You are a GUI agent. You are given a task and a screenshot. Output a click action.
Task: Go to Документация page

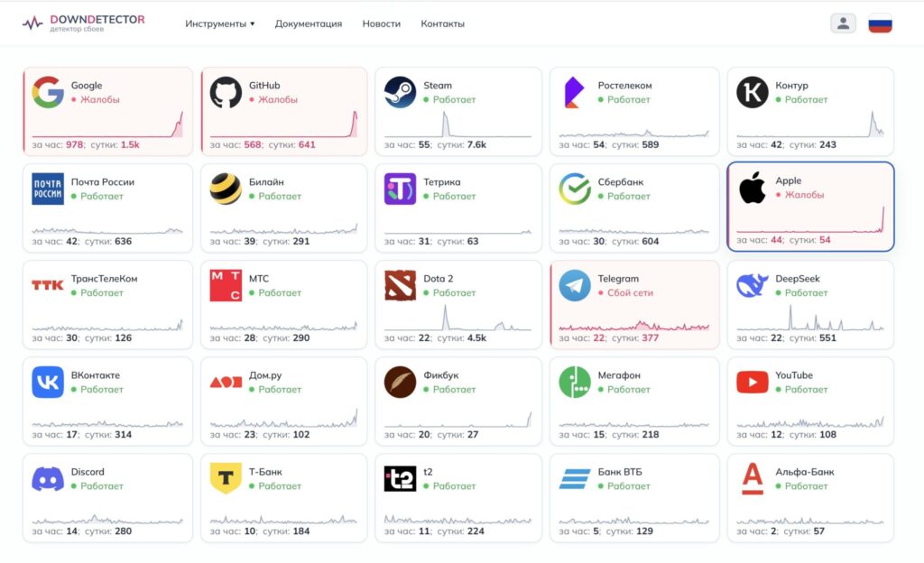click(309, 23)
